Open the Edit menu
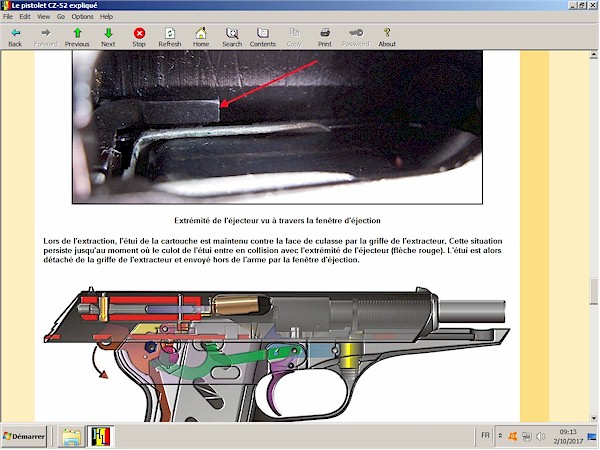Viewport: 600px width, 450px height. tap(25, 16)
